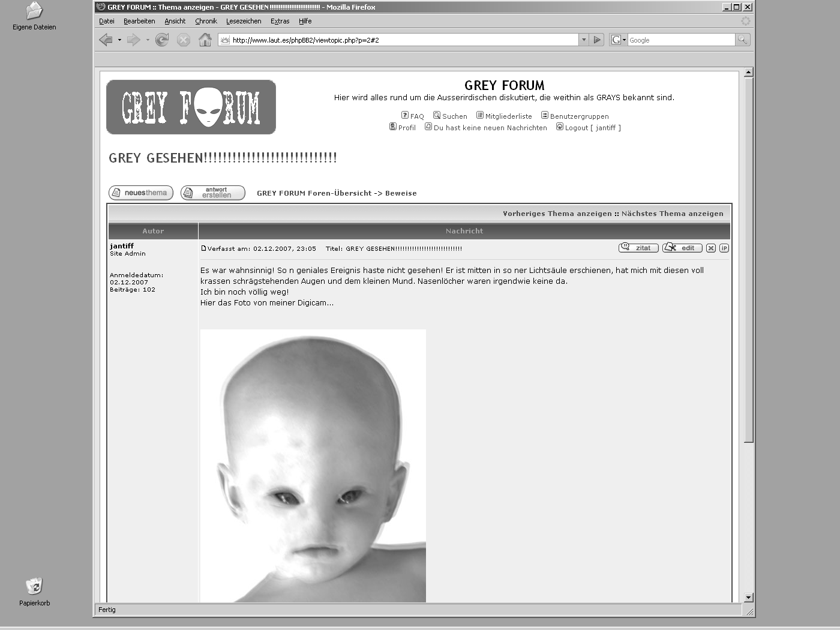Click inside the URL address field
Viewport: 840px width, 630px height.
click(402, 40)
